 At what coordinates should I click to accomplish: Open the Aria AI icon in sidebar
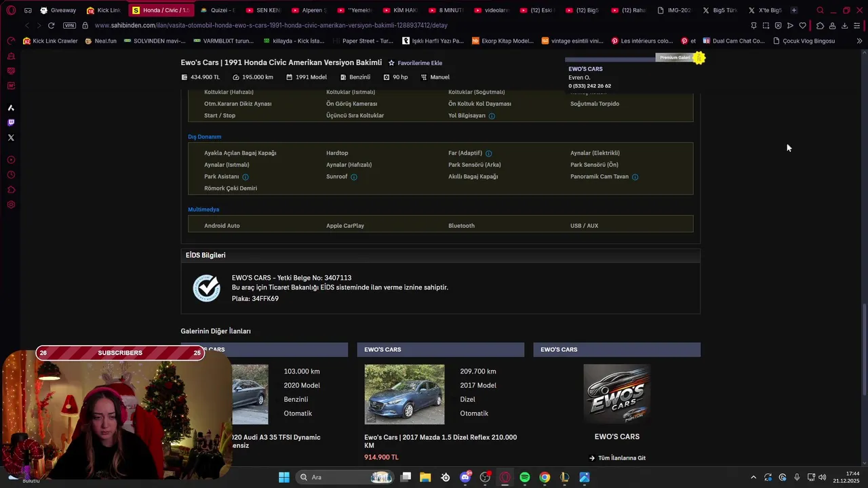tap(11, 108)
